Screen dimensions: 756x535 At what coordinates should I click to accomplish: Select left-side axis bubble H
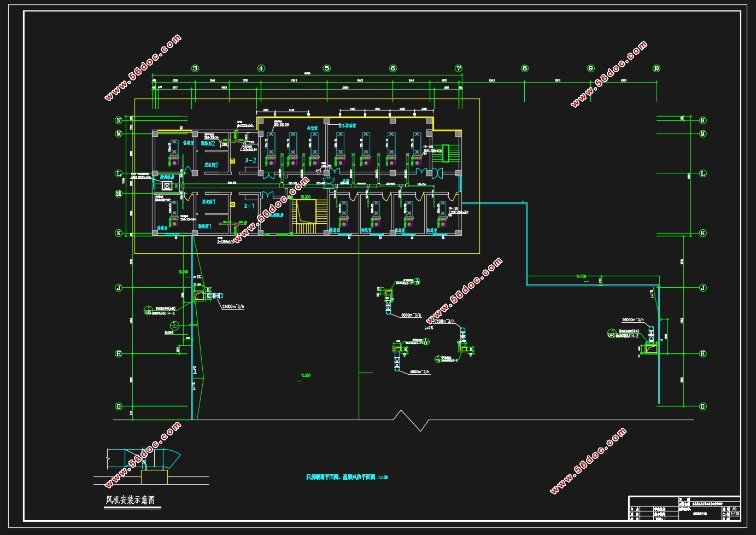119,354
